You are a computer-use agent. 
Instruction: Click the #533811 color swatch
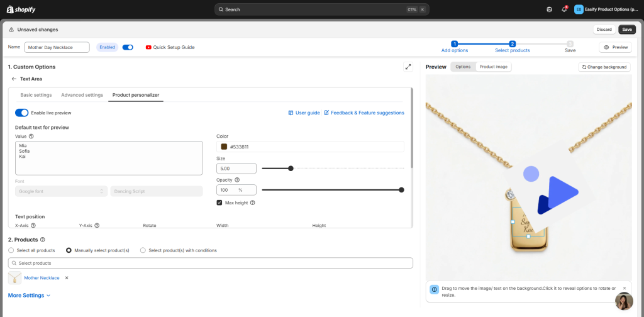pos(224,147)
